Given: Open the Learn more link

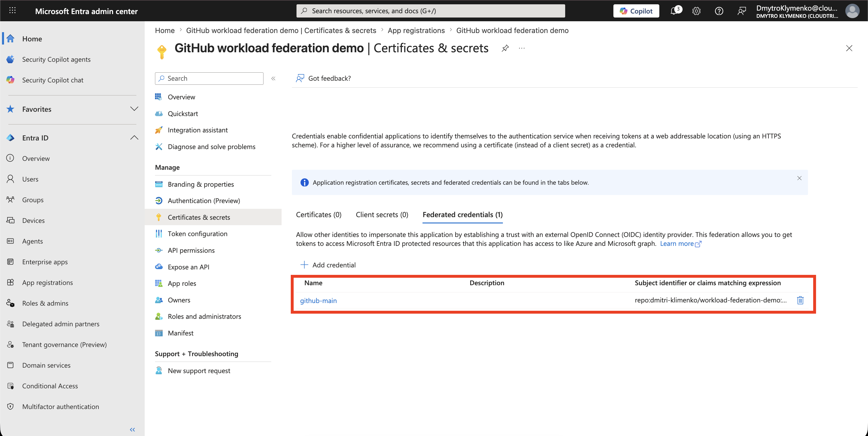Looking at the screenshot, I should (x=680, y=244).
